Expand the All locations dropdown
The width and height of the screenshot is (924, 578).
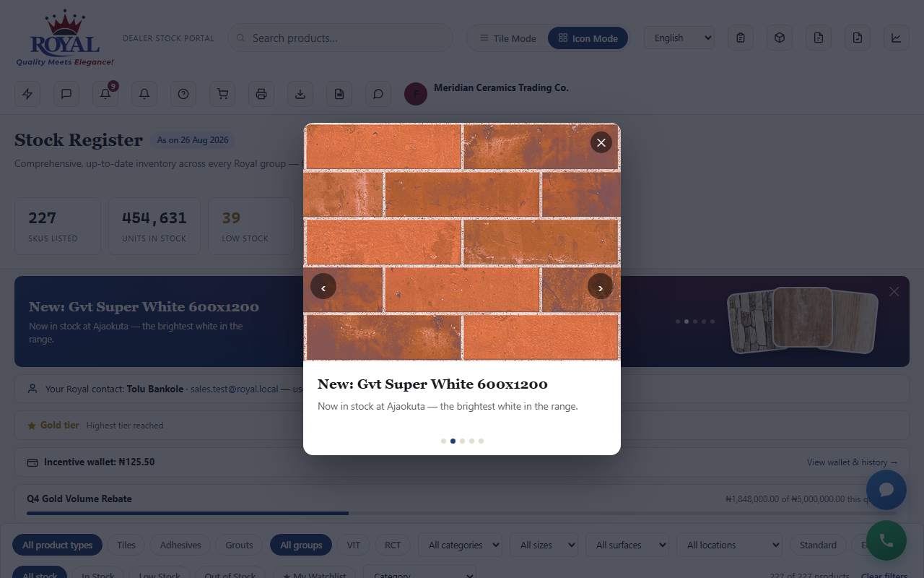click(729, 545)
